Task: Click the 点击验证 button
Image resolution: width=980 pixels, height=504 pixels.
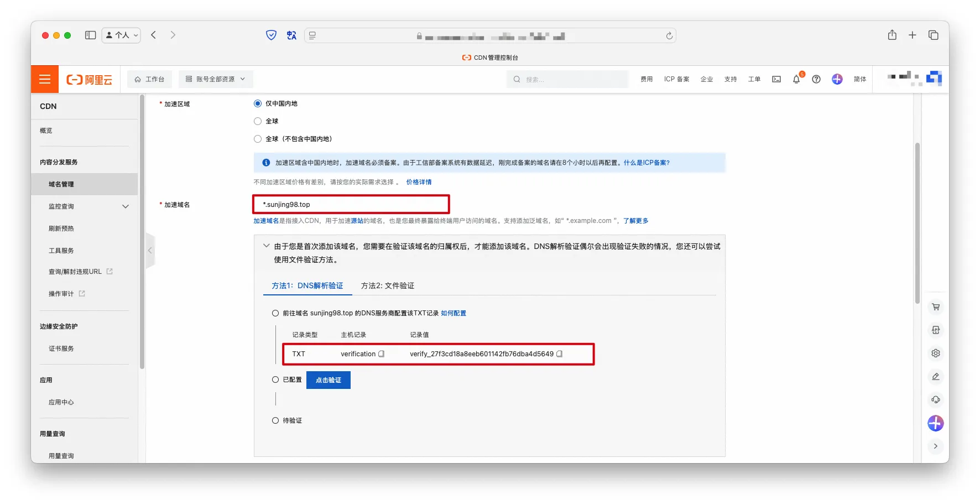Action: point(328,380)
